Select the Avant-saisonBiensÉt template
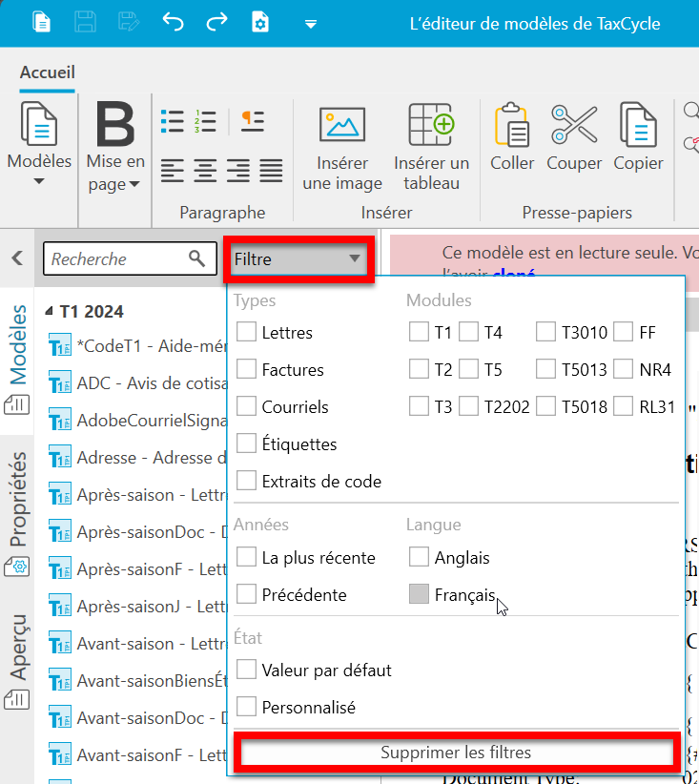 (x=138, y=681)
